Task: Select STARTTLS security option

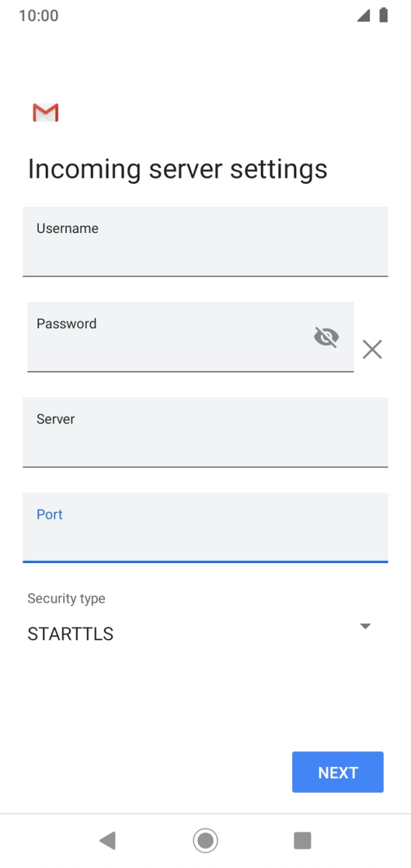Action: coord(70,634)
